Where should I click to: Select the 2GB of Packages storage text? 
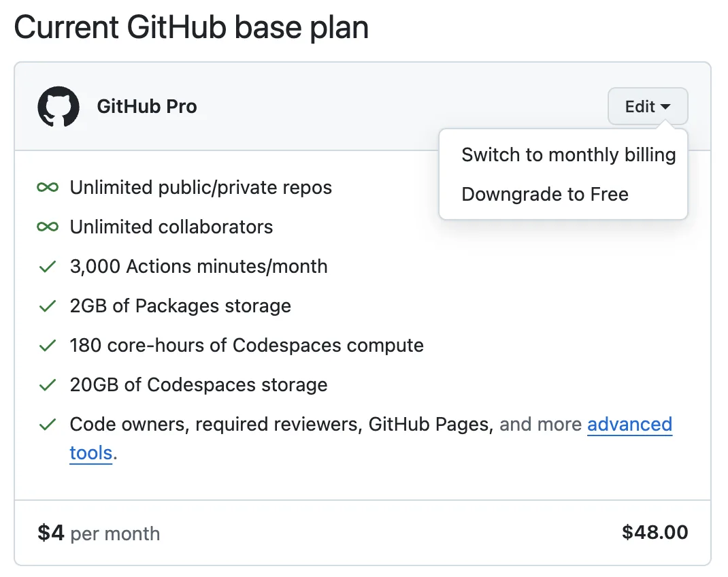pyautogui.click(x=180, y=306)
